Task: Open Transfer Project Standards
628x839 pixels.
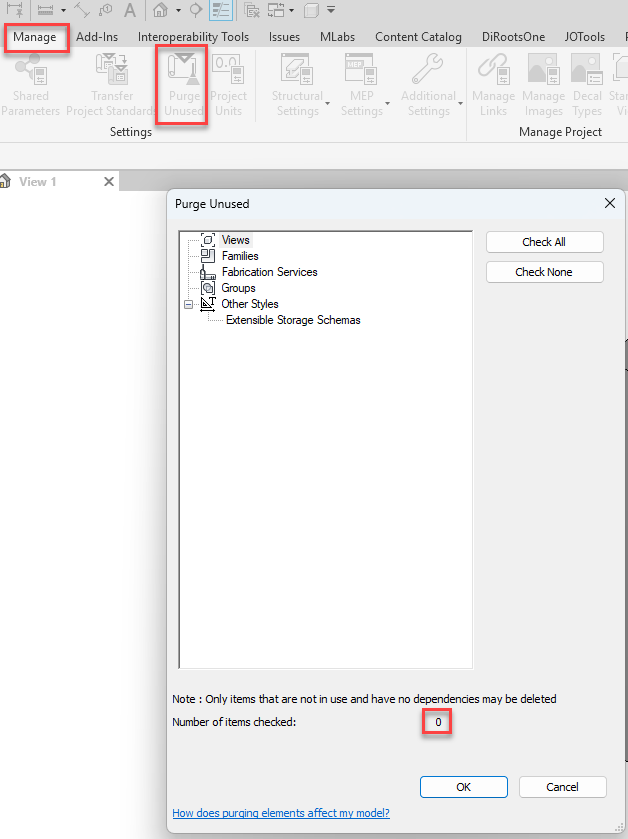Action: 111,86
